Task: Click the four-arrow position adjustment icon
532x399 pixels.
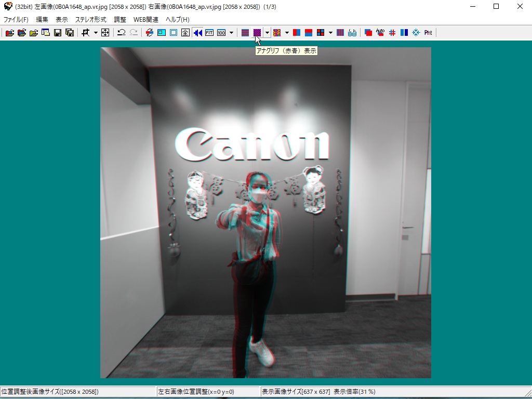Action: pos(105,33)
